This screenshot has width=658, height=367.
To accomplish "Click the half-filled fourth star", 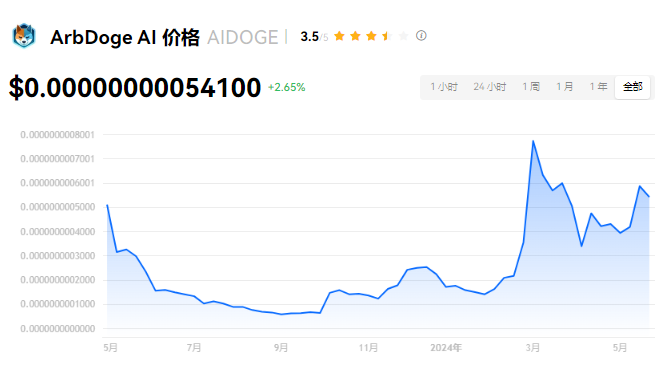I will point(387,36).
